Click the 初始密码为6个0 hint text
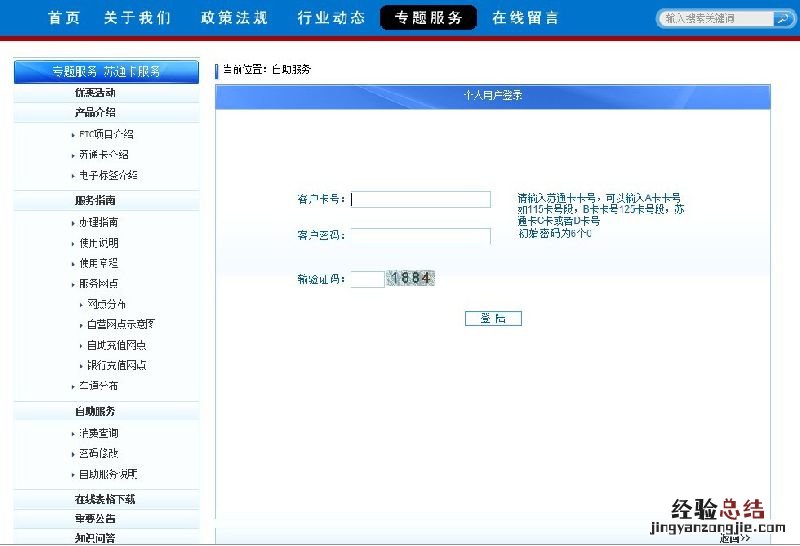 555,234
